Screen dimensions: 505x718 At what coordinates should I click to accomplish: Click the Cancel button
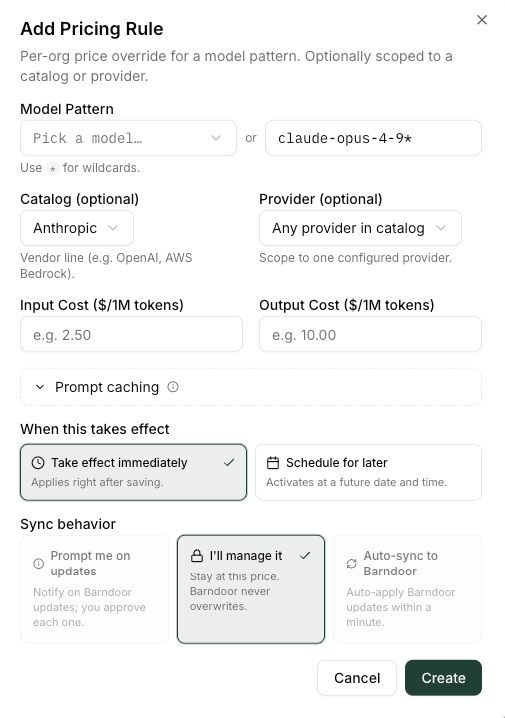357,678
